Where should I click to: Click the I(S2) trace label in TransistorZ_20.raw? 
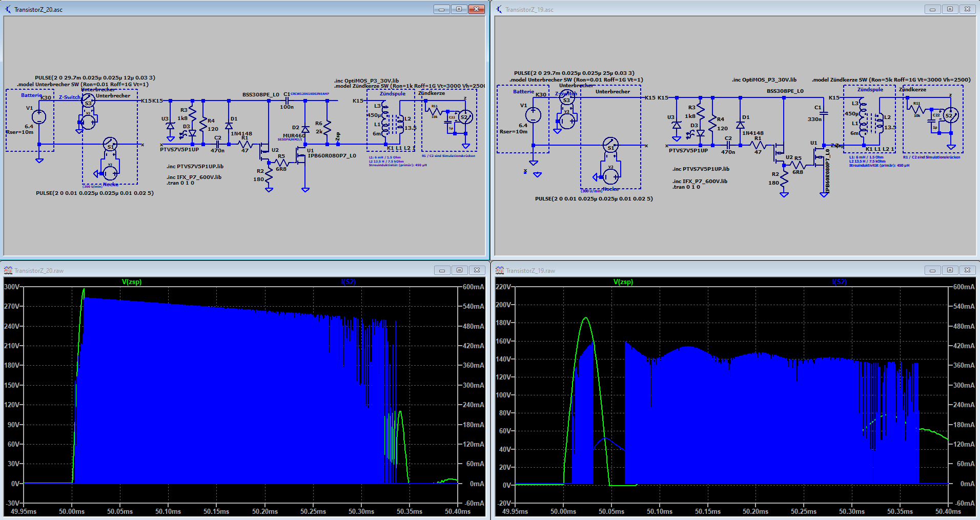(348, 282)
